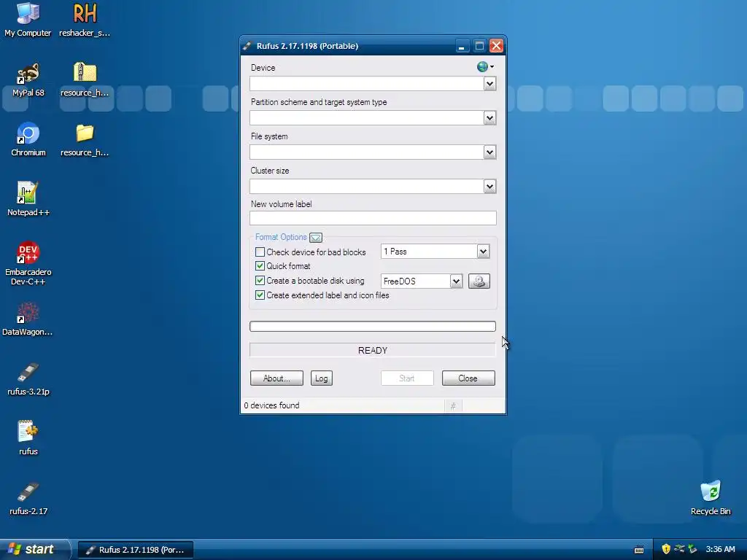747x560 pixels.
Task: Click the About... button
Action: tap(276, 378)
